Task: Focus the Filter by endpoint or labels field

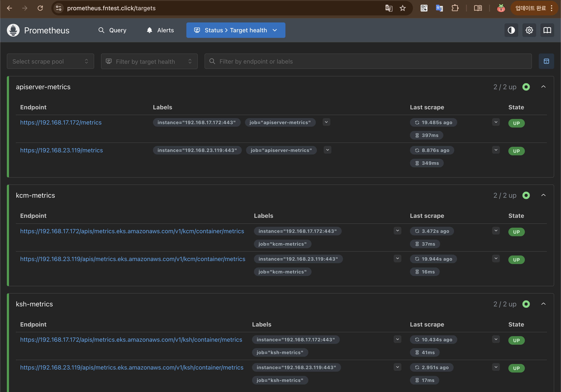Action: [x=368, y=61]
